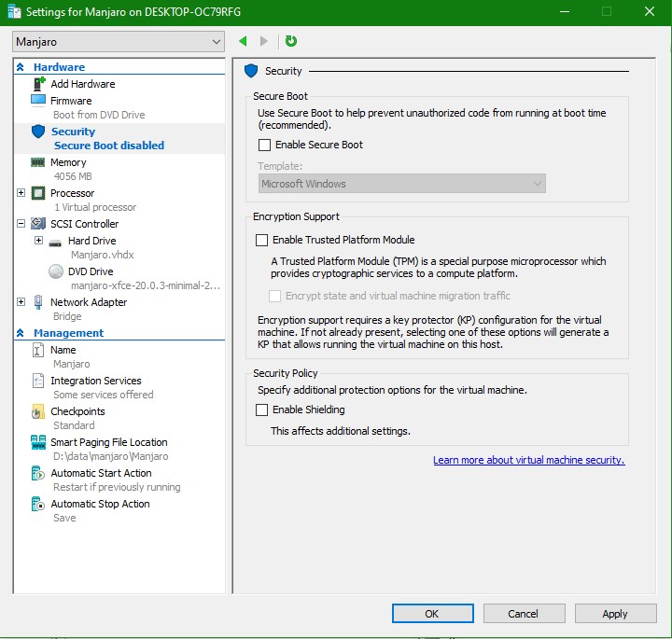
Task: Select the Add Hardware icon
Action: coord(38,84)
